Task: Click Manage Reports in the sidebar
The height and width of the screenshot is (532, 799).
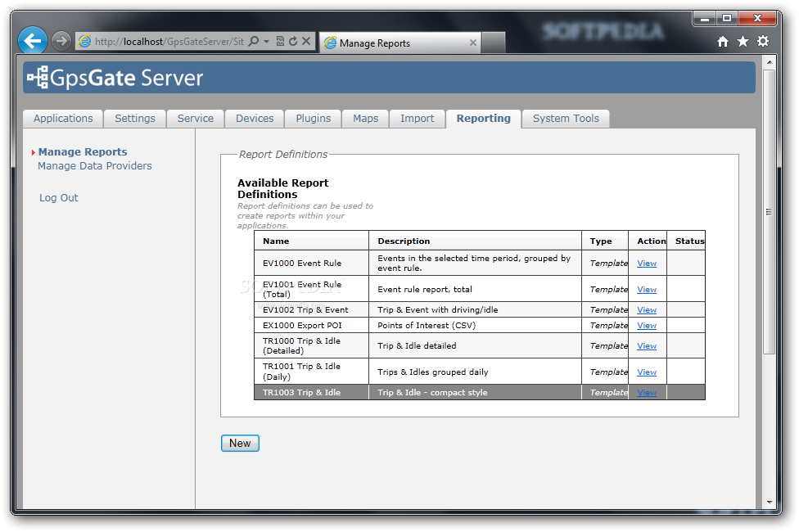Action: (83, 152)
